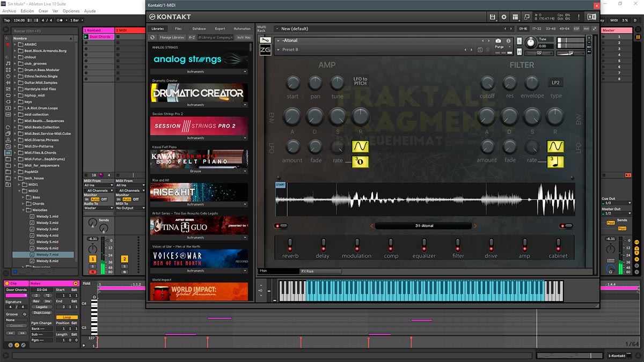Click NI info panel icon in header
Viewport: 644px width, 362px height.
point(591,17)
